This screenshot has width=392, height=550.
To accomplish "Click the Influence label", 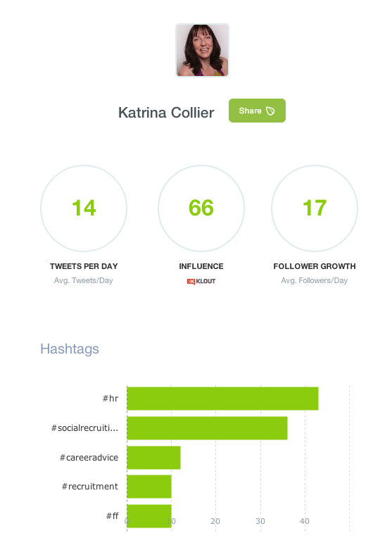I will click(201, 266).
